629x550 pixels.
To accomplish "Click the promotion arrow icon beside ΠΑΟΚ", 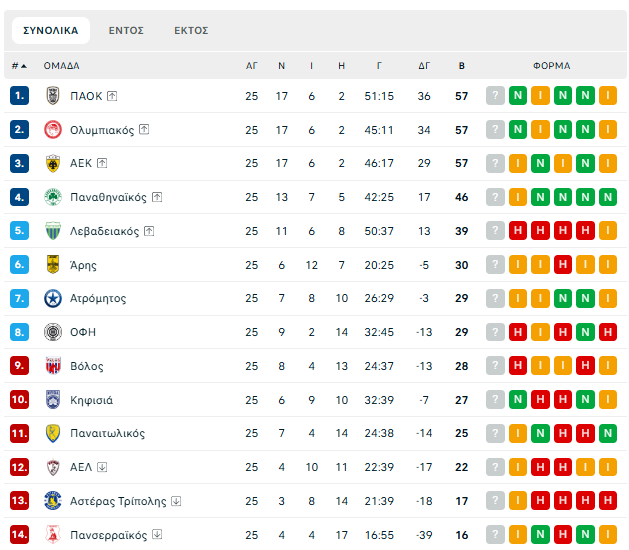I will click(112, 96).
